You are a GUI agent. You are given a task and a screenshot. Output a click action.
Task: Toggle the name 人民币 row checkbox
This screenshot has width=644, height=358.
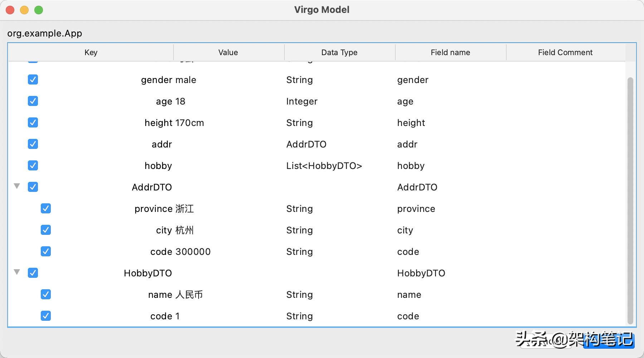46,294
